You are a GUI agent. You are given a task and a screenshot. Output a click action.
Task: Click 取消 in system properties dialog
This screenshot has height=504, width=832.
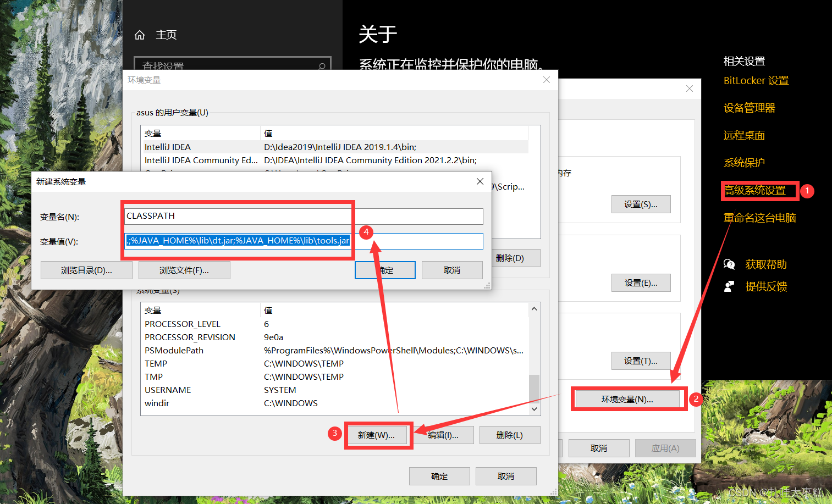(x=599, y=448)
